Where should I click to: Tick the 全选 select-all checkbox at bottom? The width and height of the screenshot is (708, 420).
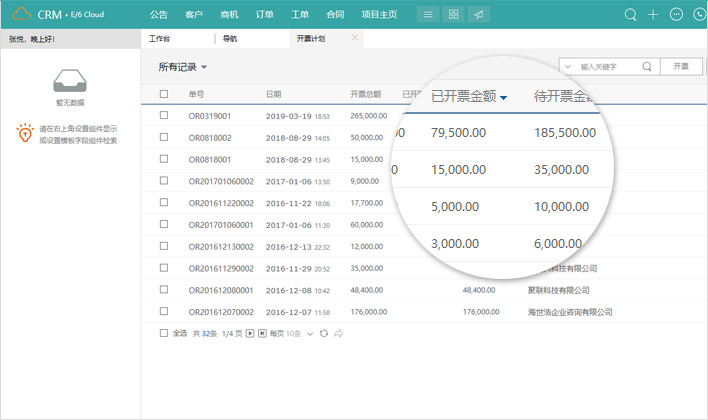(164, 333)
